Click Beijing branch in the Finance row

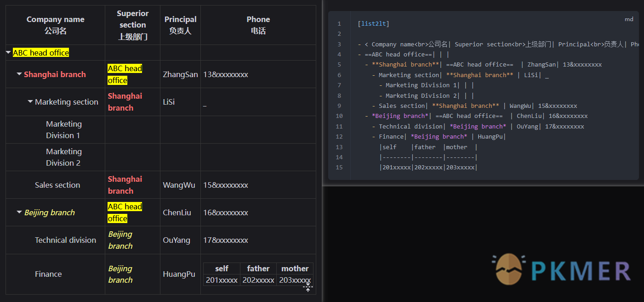120,274
